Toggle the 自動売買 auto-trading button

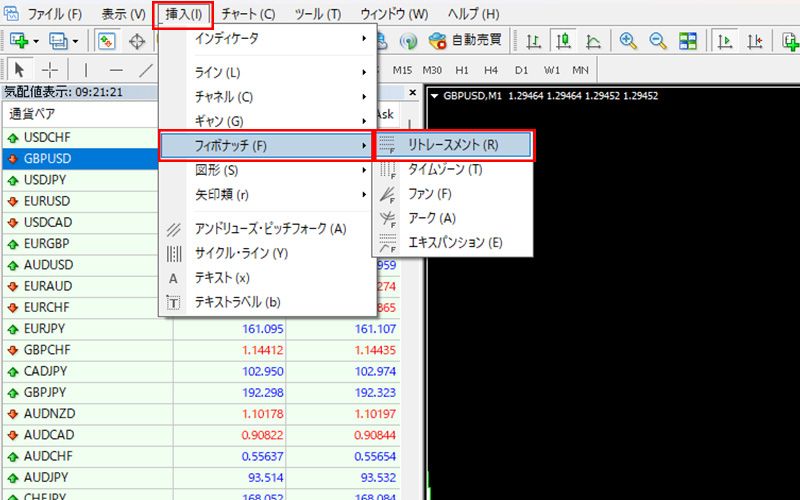[x=465, y=40]
